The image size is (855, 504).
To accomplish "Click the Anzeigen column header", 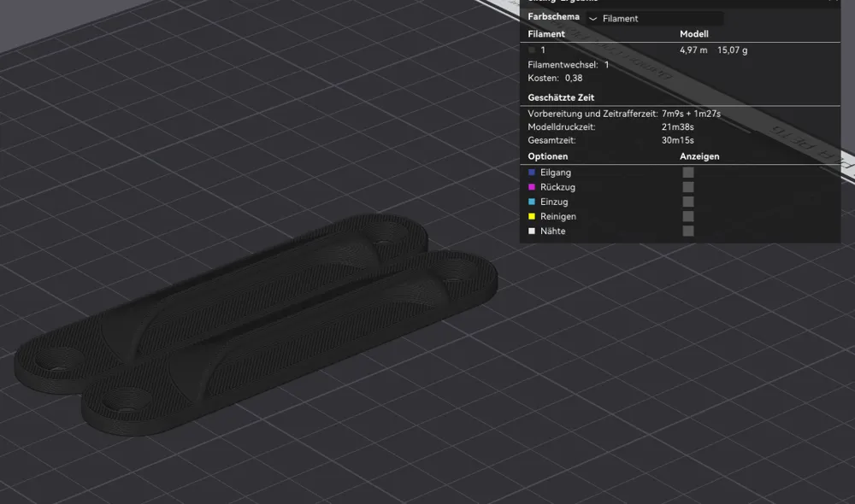I will [x=699, y=156].
